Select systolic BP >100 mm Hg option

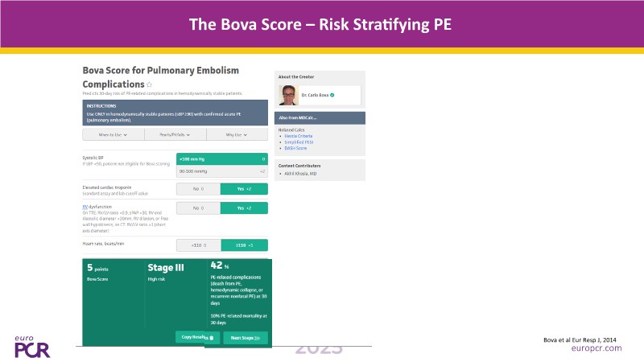click(x=221, y=159)
